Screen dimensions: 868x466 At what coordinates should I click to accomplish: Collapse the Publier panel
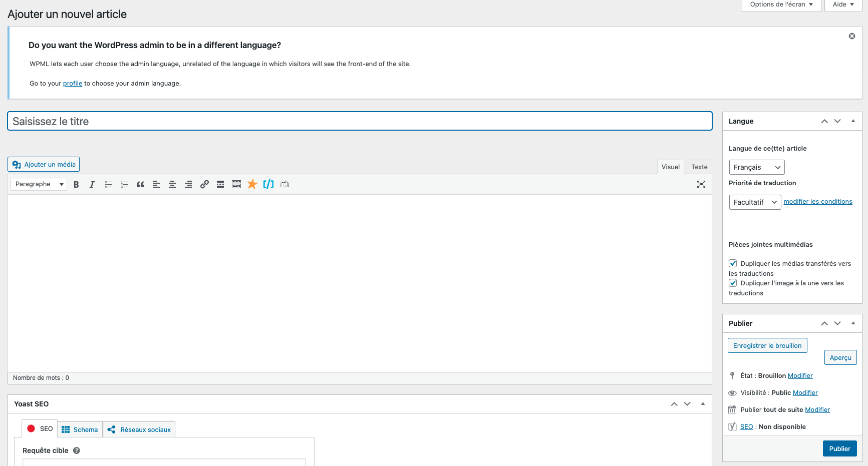pyautogui.click(x=853, y=323)
